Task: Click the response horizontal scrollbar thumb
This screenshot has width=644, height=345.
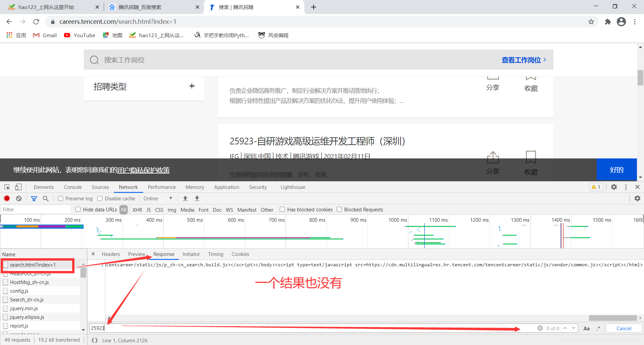Action: 612,318
